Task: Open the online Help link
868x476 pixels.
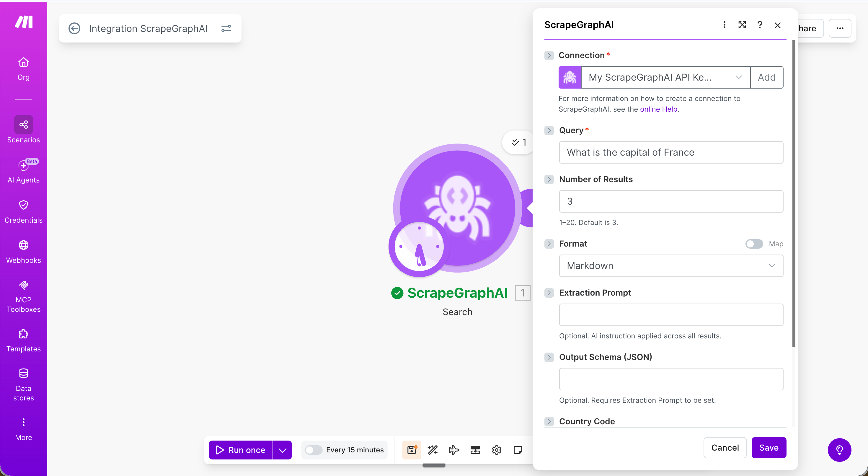Action: pos(658,109)
